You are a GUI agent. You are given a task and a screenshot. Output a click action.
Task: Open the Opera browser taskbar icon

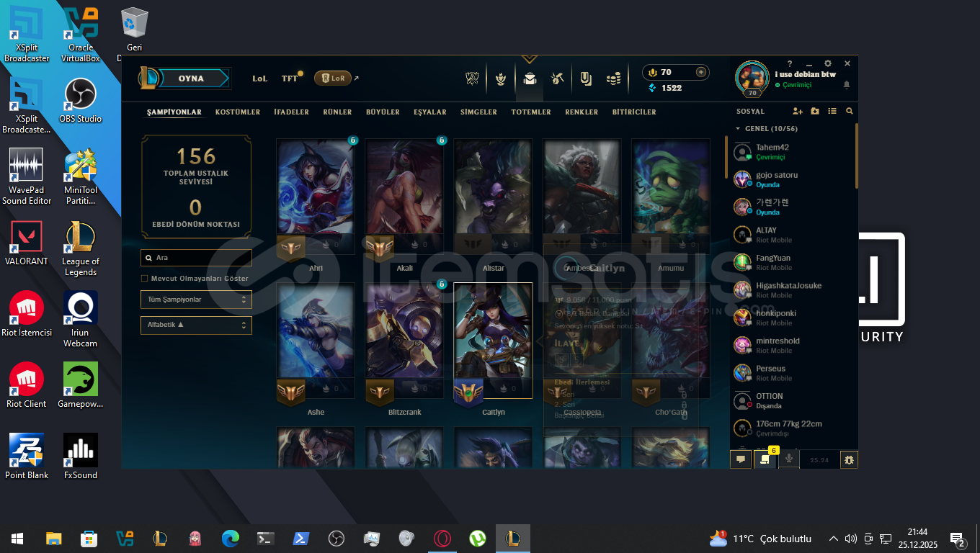tap(442, 539)
